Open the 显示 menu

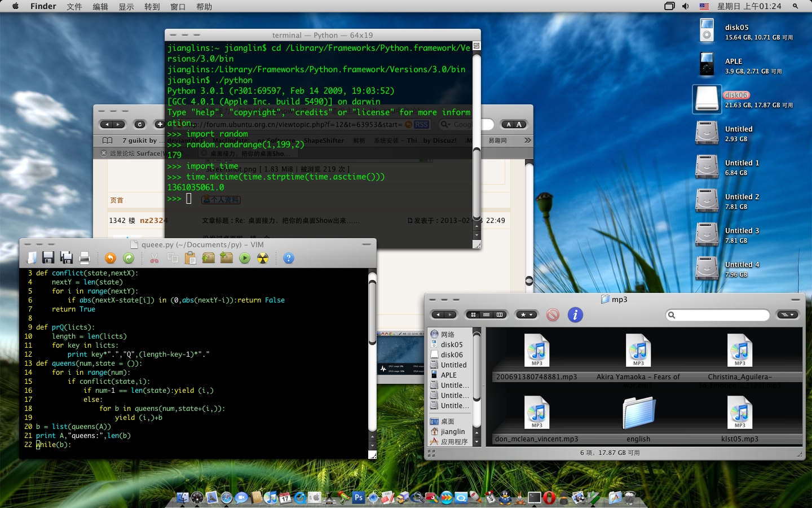pyautogui.click(x=126, y=6)
